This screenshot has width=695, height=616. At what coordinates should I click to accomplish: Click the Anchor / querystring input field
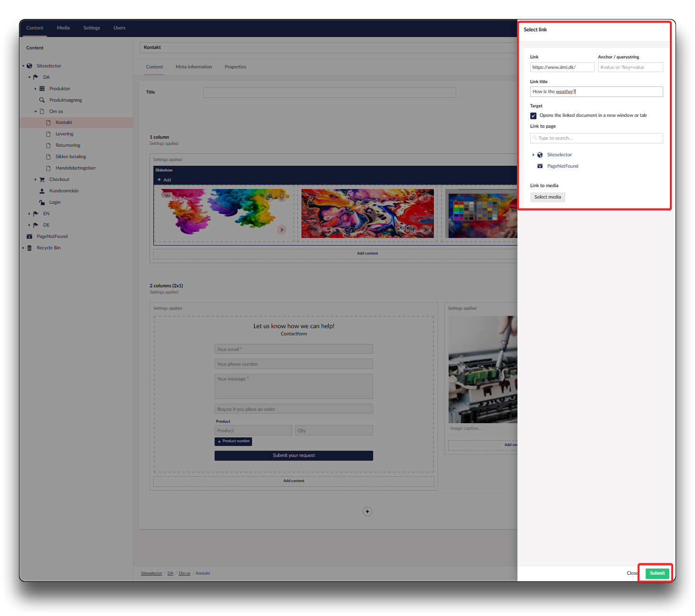point(630,67)
